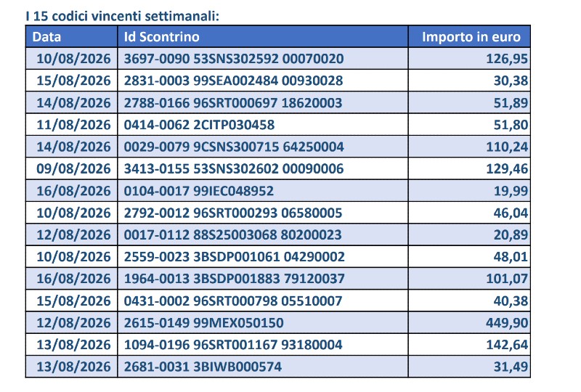This screenshot has width=581, height=392.
Task: Select the amount 51,89 cell
Action: point(469,102)
